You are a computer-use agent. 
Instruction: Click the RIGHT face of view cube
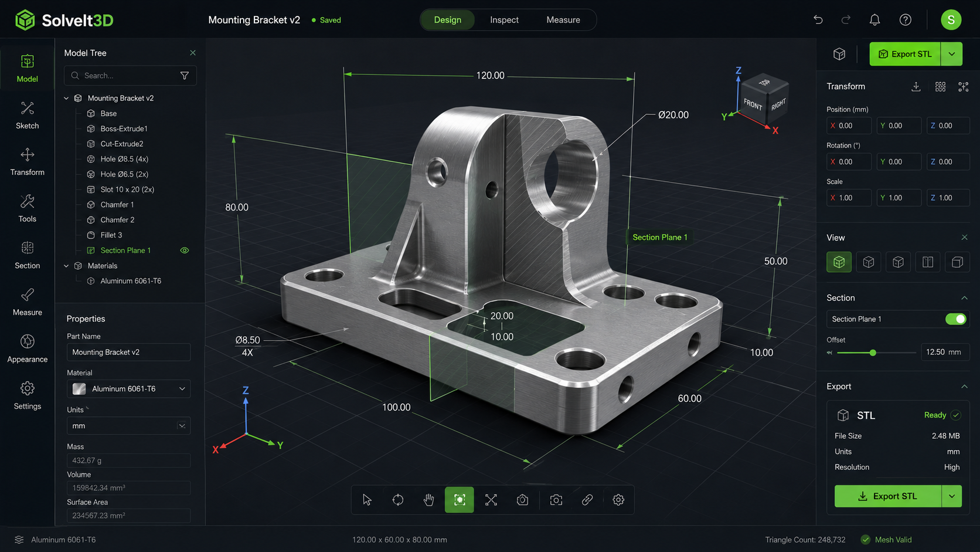(x=778, y=105)
